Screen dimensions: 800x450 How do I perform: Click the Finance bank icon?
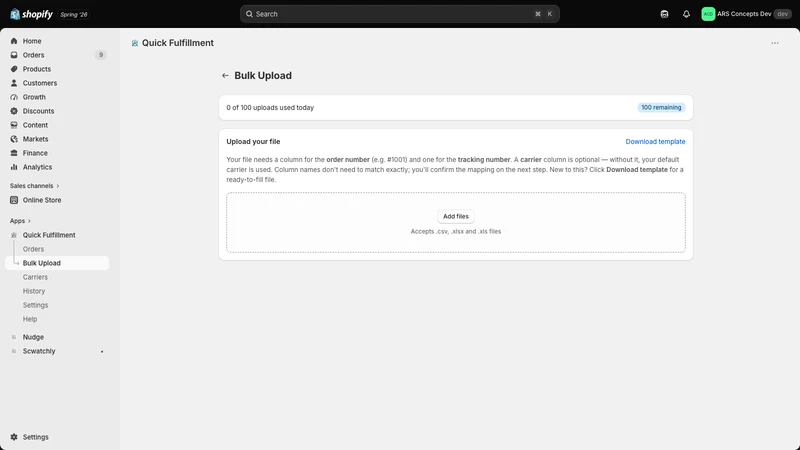click(x=14, y=153)
